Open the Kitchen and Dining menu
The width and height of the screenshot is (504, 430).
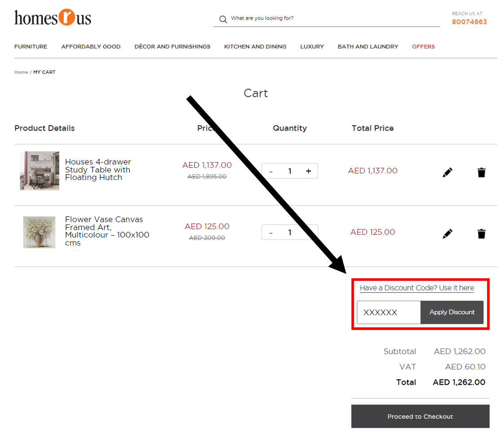[255, 47]
